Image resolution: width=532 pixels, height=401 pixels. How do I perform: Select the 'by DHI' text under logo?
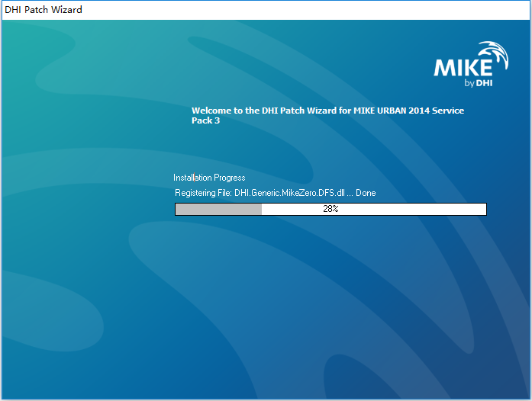click(479, 83)
